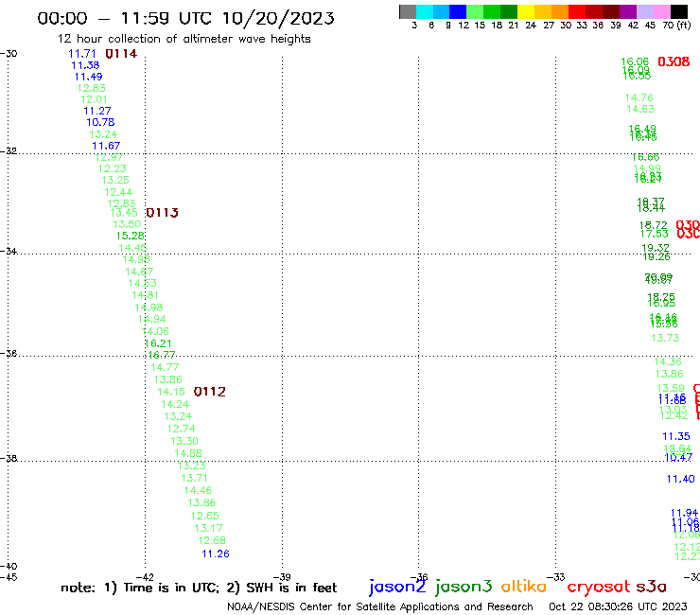Click the wave height value 14.81

145,295
